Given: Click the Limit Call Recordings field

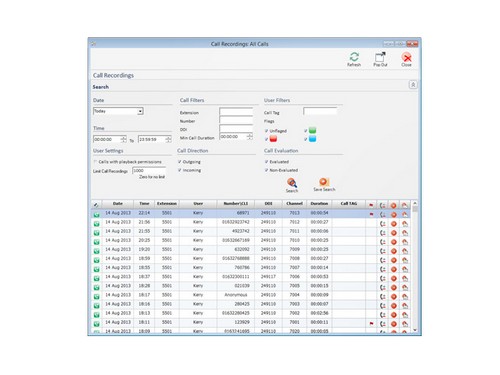Looking at the screenshot, I should [x=149, y=171].
